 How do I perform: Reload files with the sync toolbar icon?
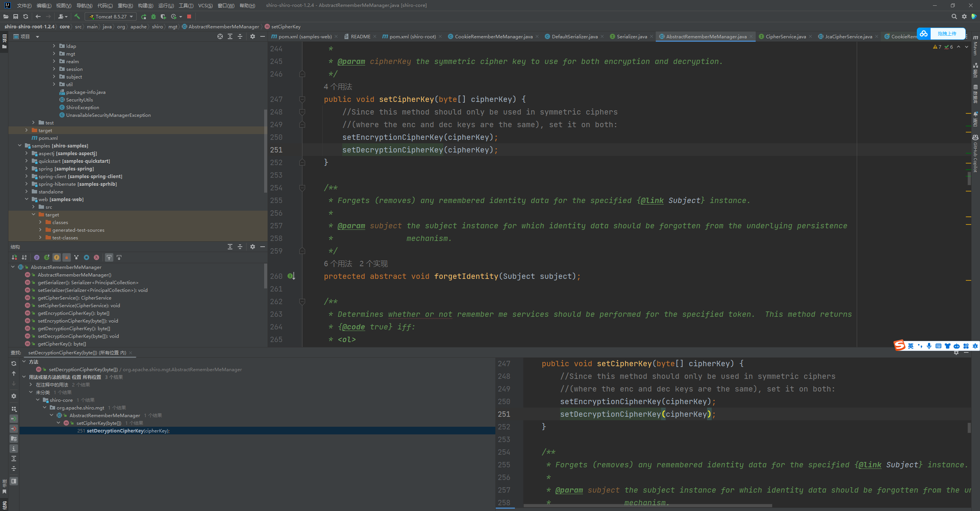click(26, 16)
